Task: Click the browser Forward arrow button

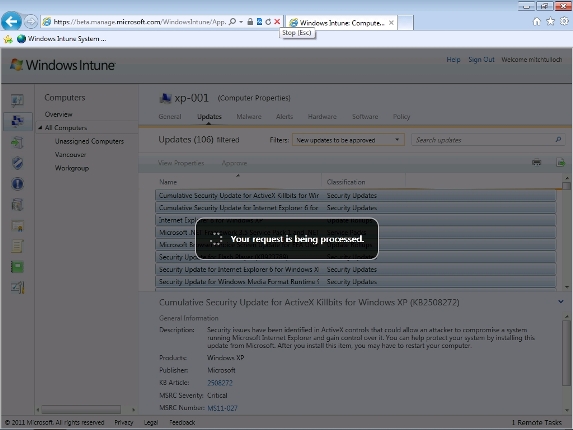Action: point(31,22)
